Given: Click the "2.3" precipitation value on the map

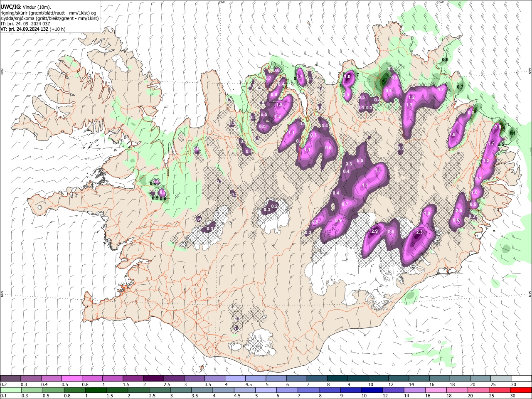Looking at the screenshot, I should (x=419, y=232).
